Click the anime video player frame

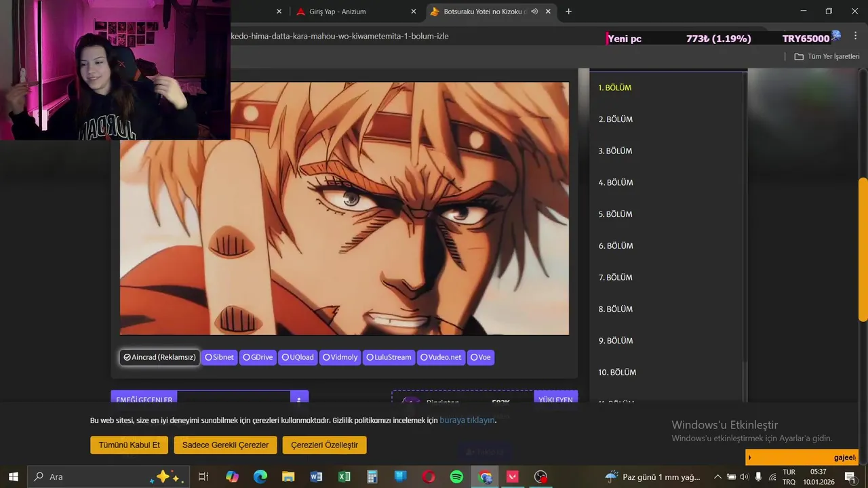344,209
